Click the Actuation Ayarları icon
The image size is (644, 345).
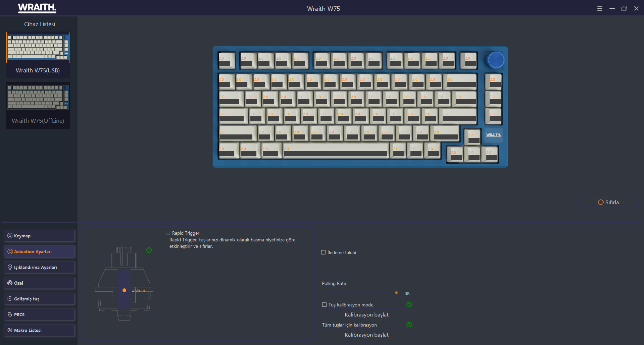pos(10,251)
